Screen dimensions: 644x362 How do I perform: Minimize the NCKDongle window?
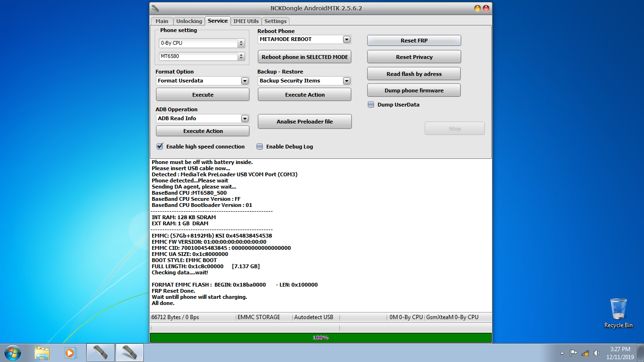pos(478,8)
